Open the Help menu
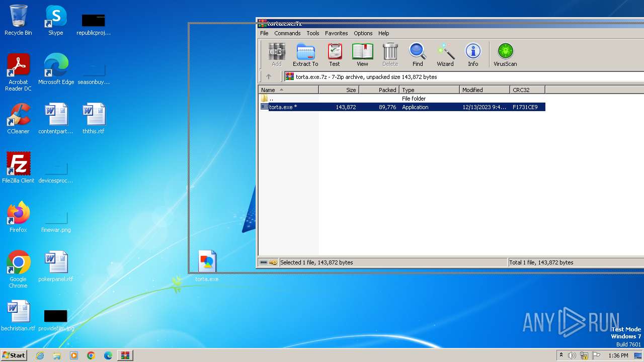The height and width of the screenshot is (362, 644). coord(384,33)
